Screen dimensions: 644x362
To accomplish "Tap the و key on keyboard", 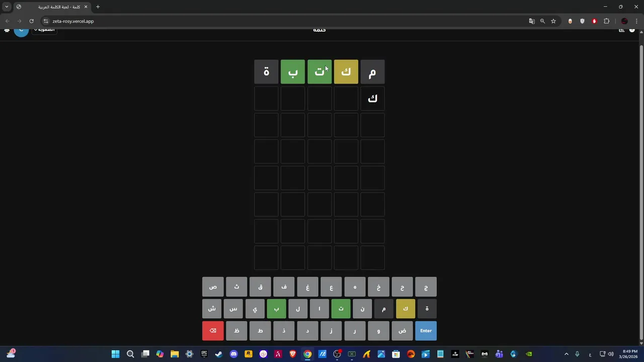I will coord(378,331).
